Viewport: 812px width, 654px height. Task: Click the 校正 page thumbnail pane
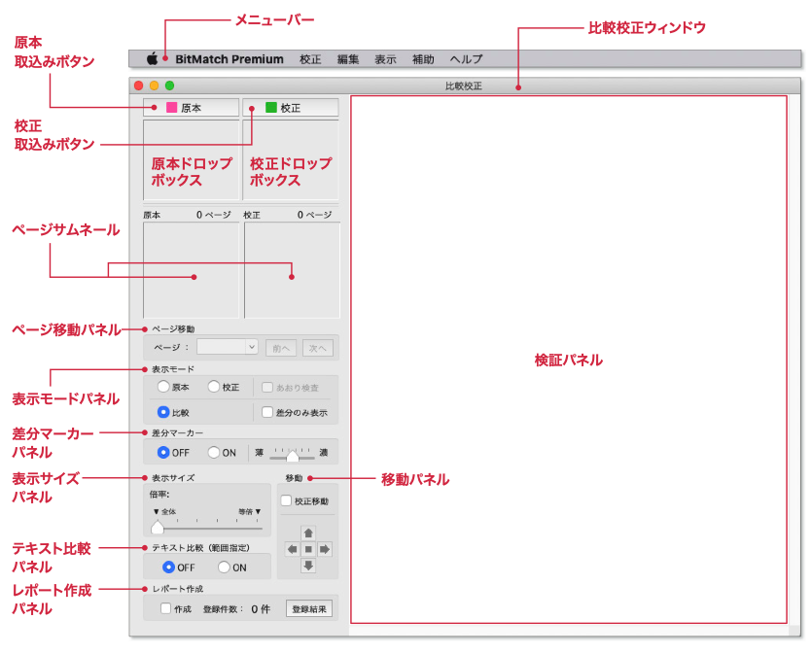(292, 270)
